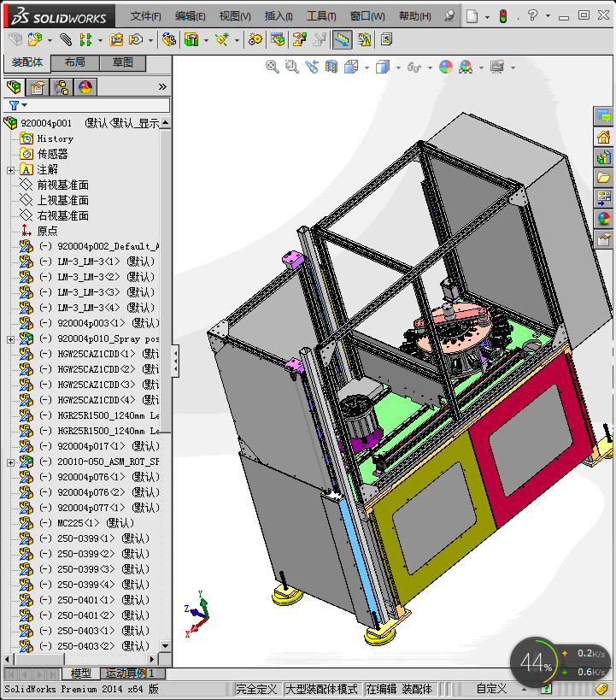Open the Linear Component Pattern dropdown arrow
The height and width of the screenshot is (700, 616).
point(100,41)
